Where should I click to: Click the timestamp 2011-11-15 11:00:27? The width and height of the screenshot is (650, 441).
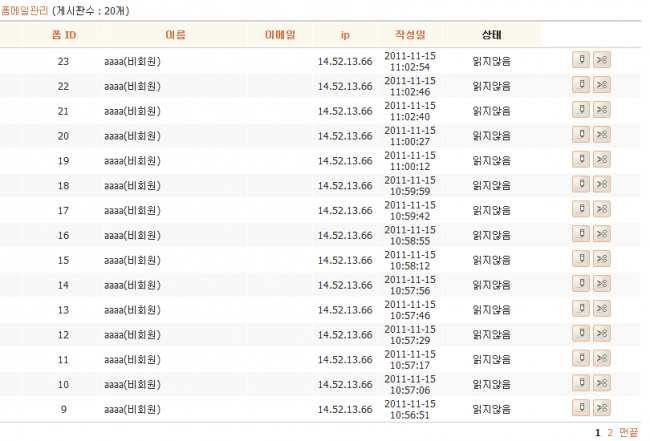coord(410,136)
